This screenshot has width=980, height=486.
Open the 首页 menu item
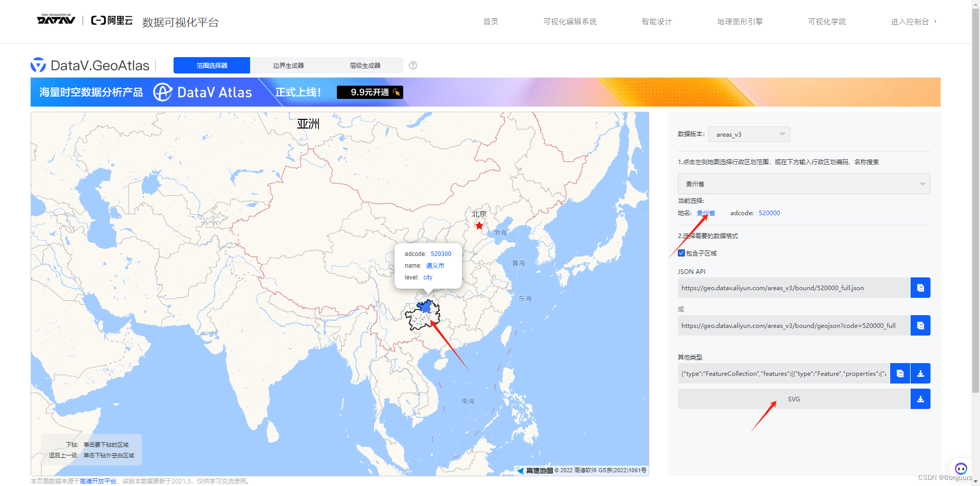[x=491, y=21]
